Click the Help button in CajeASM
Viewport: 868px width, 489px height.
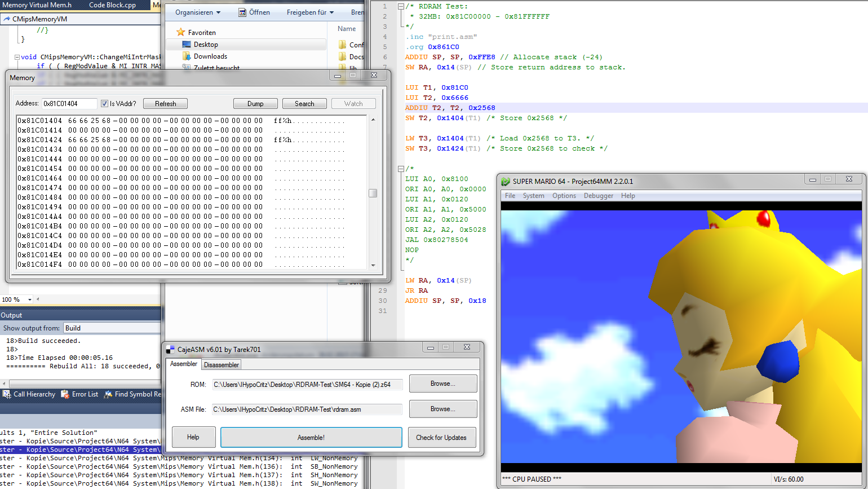(193, 437)
